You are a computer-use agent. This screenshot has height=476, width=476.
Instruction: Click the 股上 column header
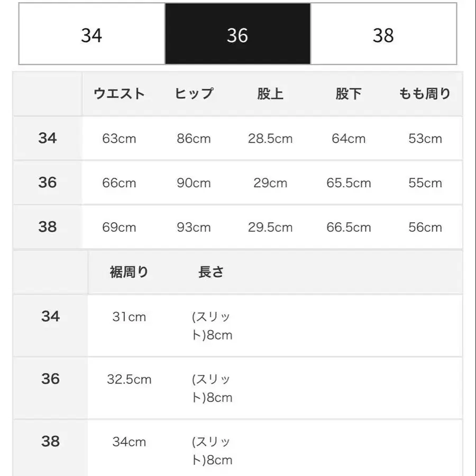click(270, 94)
